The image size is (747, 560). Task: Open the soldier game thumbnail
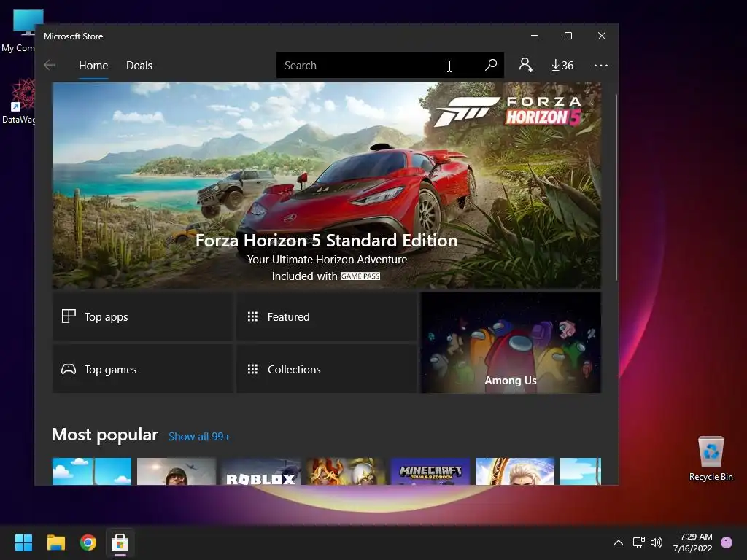(177, 472)
